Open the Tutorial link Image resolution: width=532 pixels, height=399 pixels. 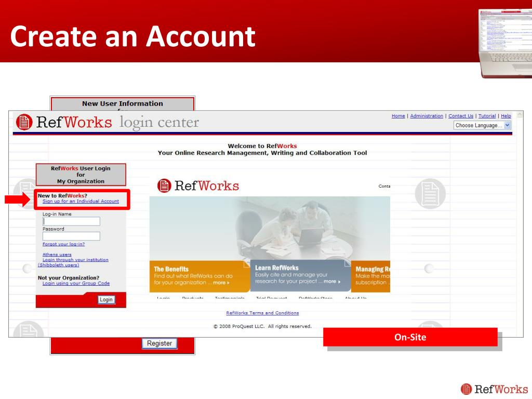click(487, 116)
